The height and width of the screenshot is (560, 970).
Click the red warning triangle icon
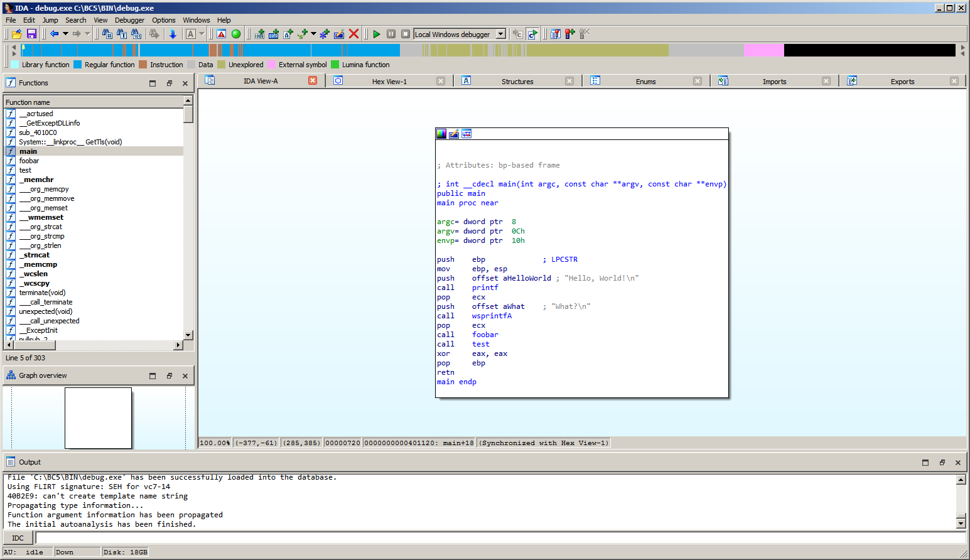222,34
